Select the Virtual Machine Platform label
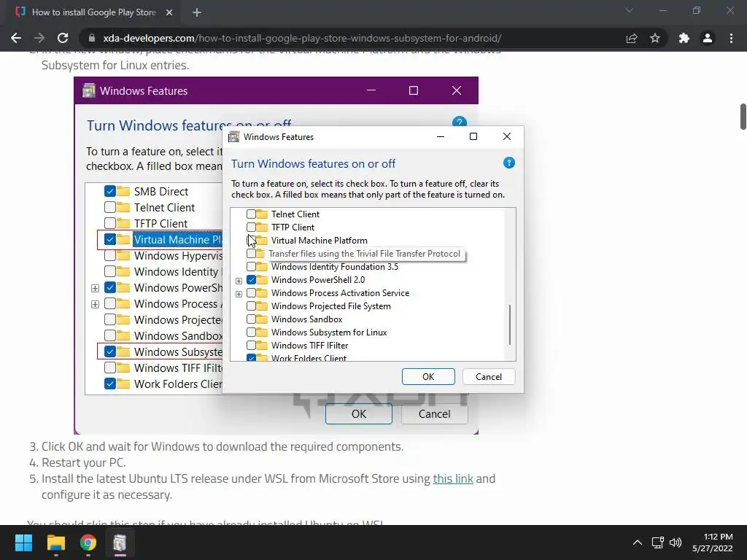 click(320, 241)
